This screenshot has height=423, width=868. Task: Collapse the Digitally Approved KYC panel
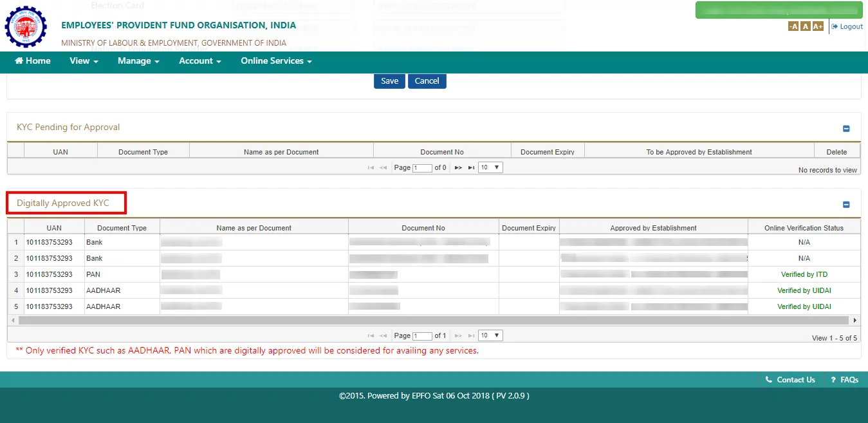[846, 205]
